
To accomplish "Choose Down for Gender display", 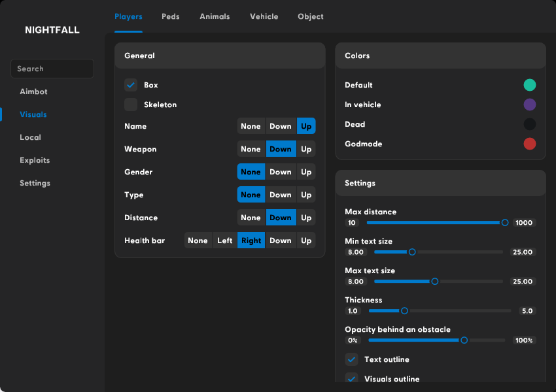I will [280, 172].
